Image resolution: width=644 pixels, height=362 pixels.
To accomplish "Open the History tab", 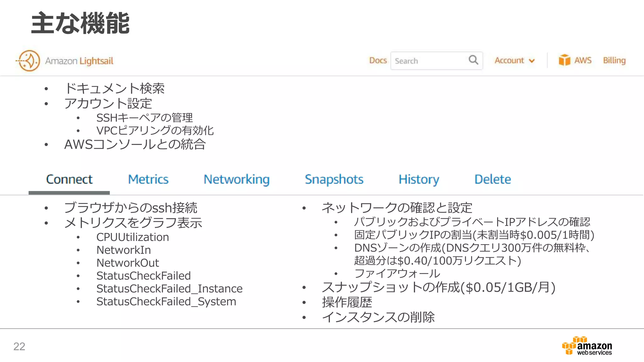I will coord(419,180).
